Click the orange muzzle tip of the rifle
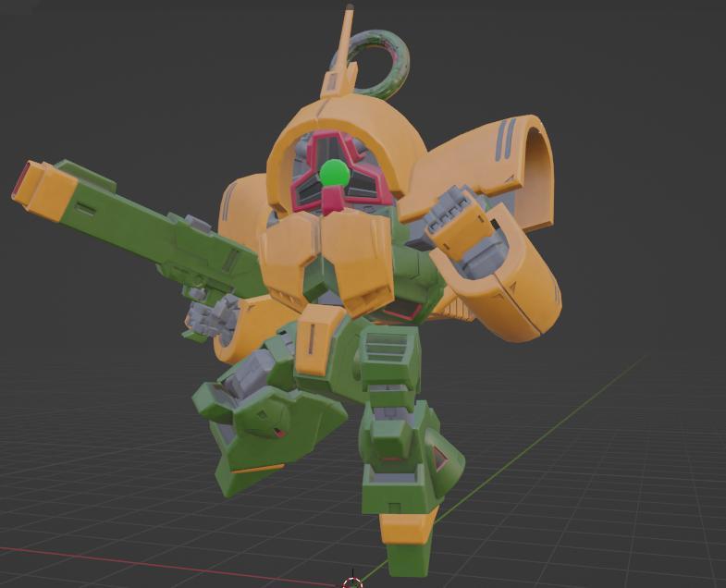726x588 pixels. (44, 190)
